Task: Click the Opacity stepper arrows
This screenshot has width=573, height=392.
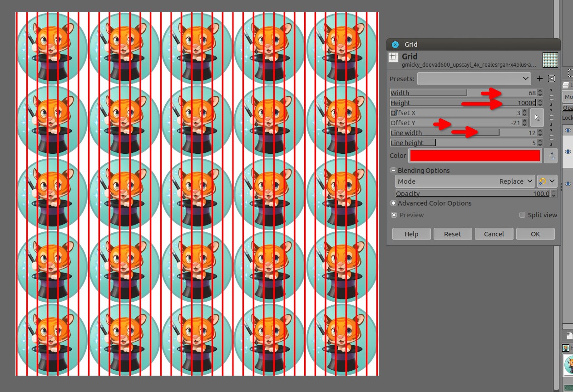Action: (554, 194)
